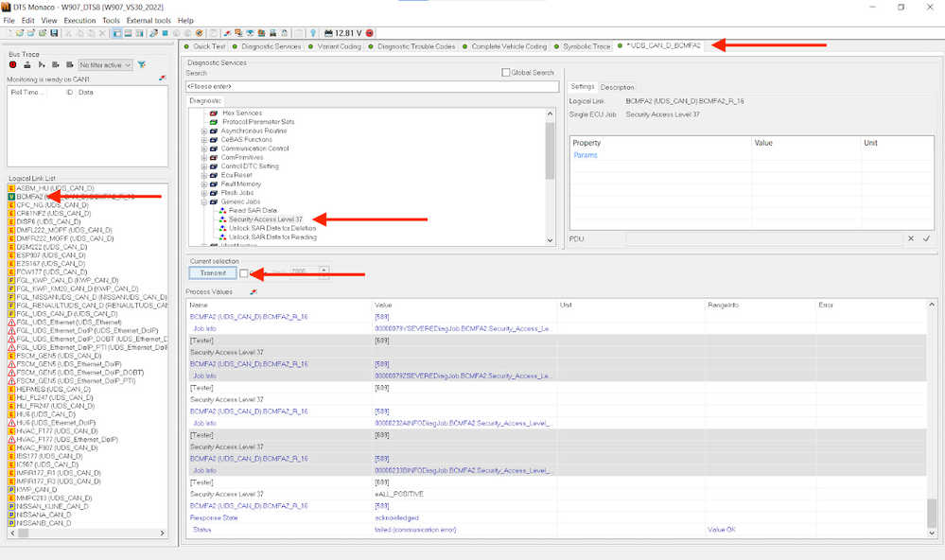Click the floppy disk save icon in toolbar
The image size is (945, 560).
(x=54, y=33)
